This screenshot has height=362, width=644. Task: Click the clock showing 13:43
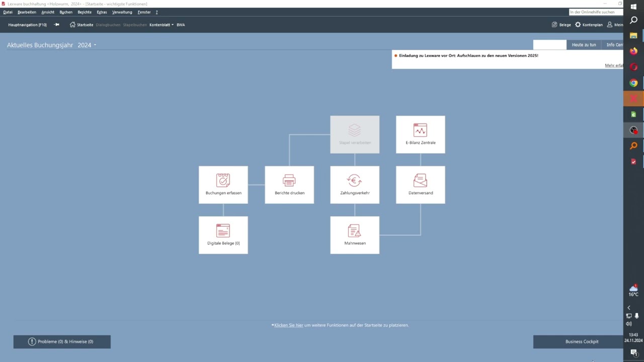tap(633, 335)
